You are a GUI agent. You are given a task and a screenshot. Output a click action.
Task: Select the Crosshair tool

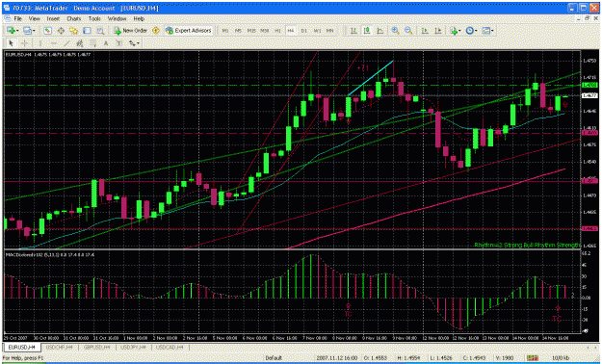[24, 43]
